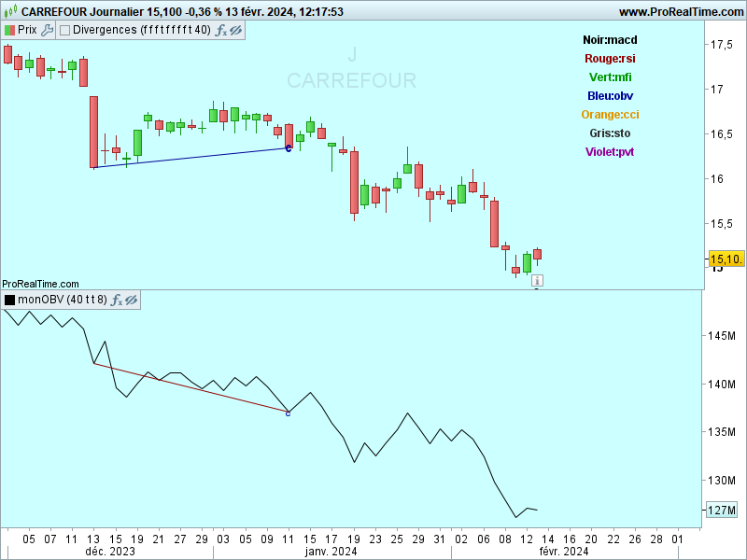747x560 pixels.
Task: Click the monOBV black color swatch
Action: [x=9, y=300]
